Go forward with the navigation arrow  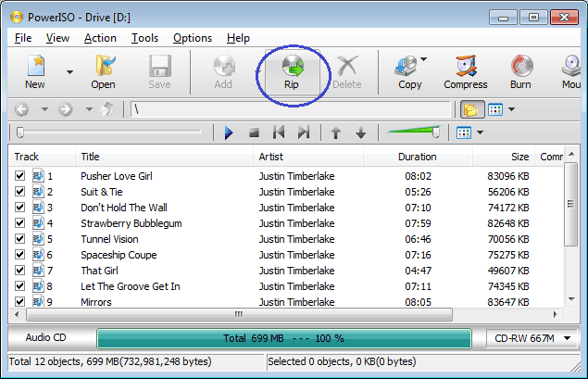coord(66,109)
